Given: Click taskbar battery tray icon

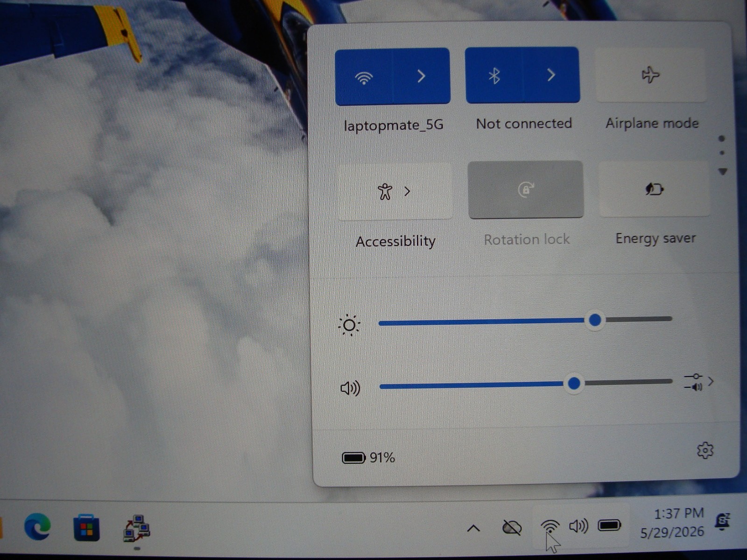Looking at the screenshot, I should 609,525.
